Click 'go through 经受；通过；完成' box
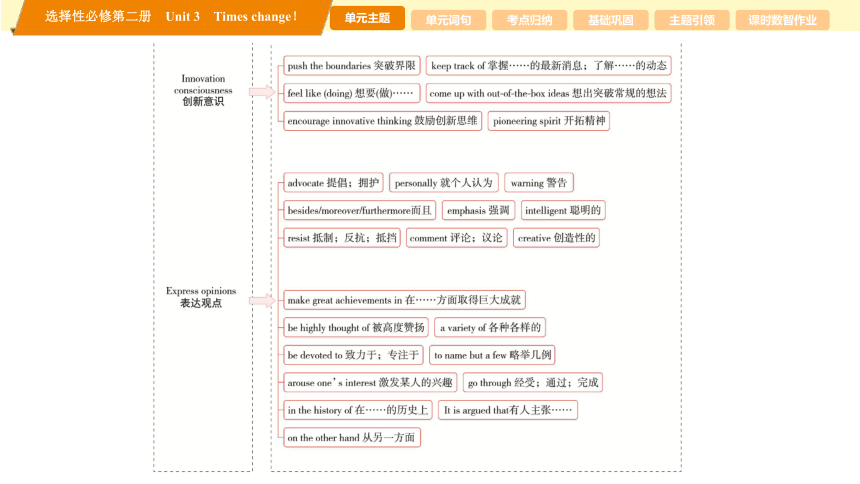Screen dimensions: 860x484 (x=533, y=382)
